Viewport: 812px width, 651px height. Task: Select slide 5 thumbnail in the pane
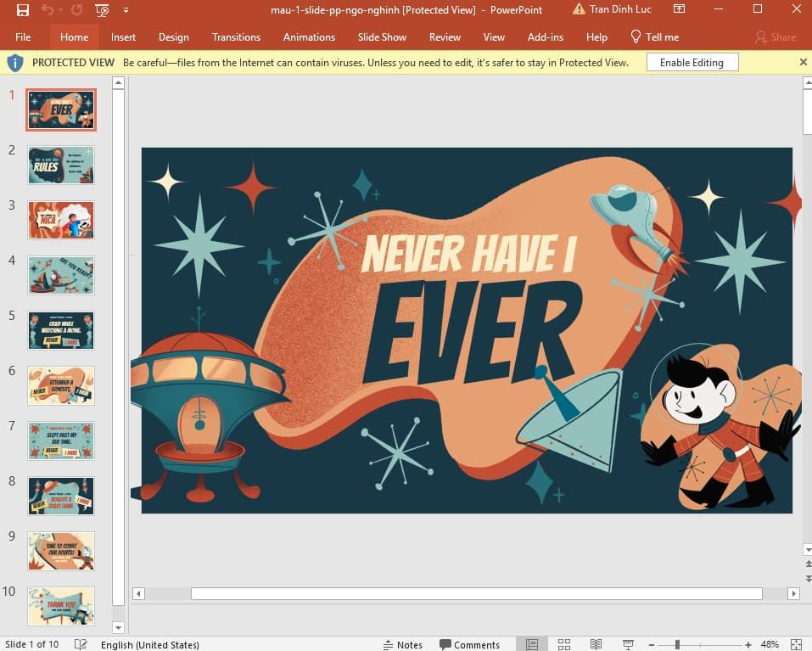coord(60,330)
